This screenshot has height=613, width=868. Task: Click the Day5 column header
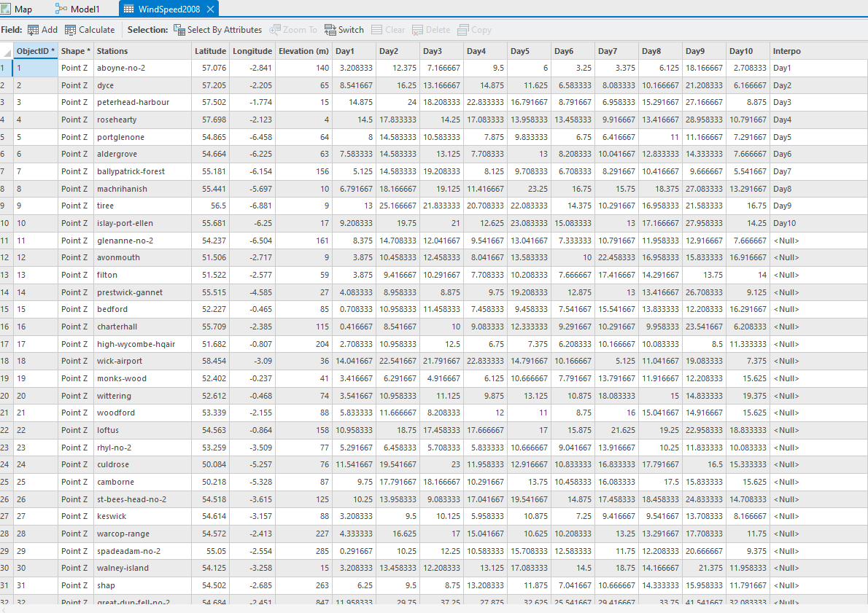click(x=529, y=51)
